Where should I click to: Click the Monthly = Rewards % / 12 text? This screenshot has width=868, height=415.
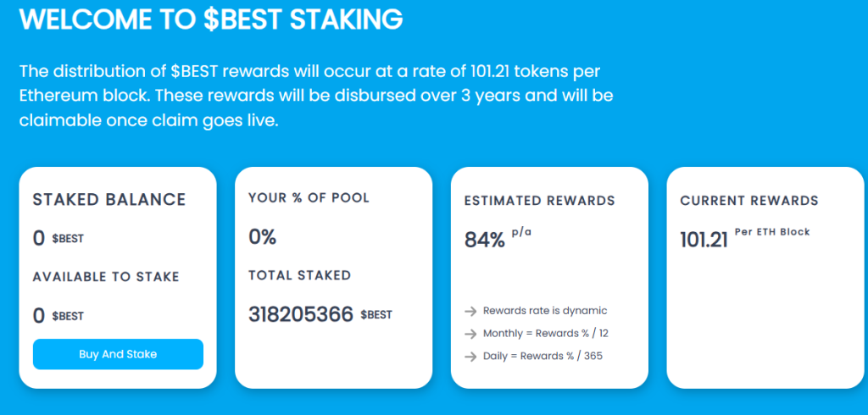point(546,334)
